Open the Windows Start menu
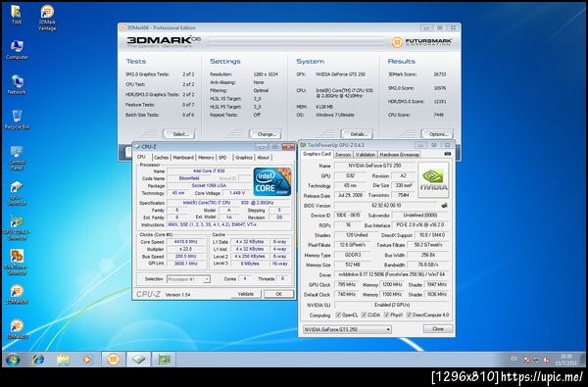Screen dimensions: 588x387 tap(13, 360)
